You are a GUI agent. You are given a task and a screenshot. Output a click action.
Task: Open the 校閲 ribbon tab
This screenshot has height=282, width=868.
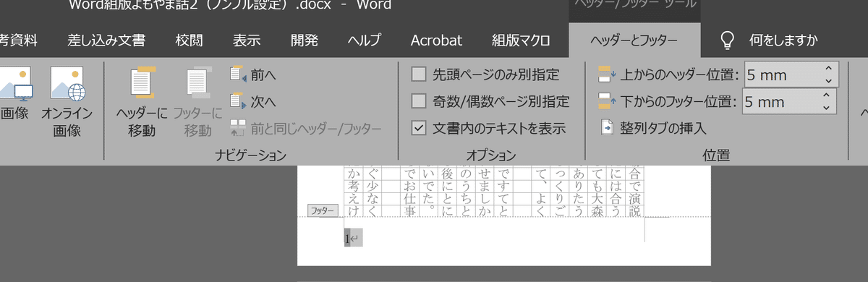coord(190,40)
